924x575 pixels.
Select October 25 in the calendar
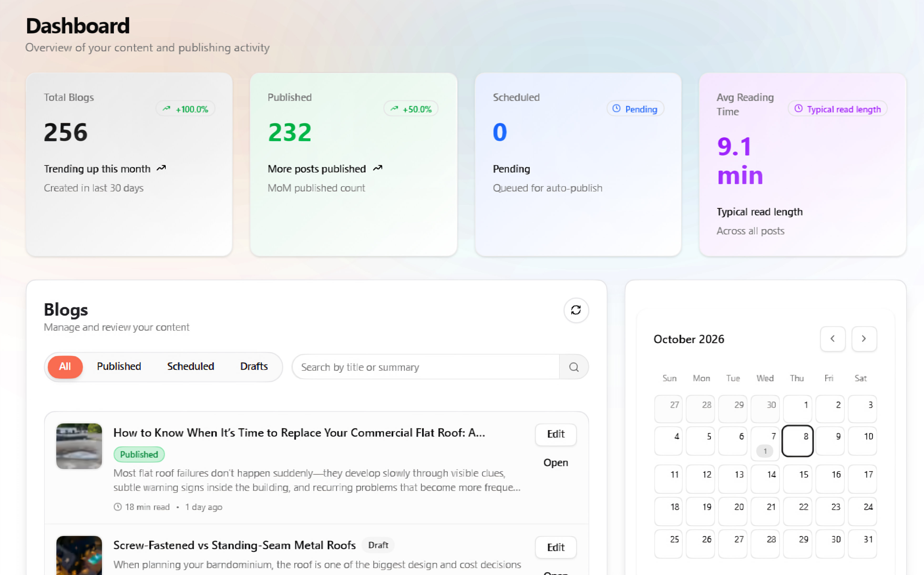click(x=668, y=544)
